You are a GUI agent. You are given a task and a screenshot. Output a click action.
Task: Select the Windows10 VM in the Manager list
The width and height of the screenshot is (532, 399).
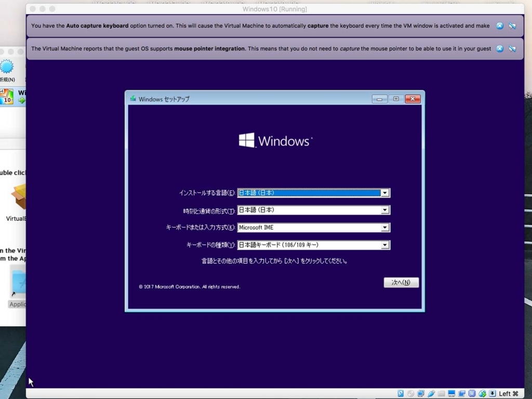tap(13, 96)
